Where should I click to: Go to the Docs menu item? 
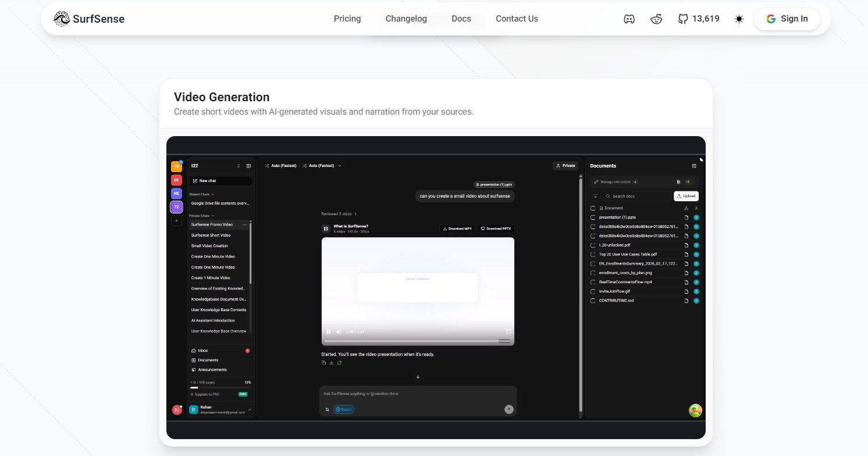click(461, 19)
